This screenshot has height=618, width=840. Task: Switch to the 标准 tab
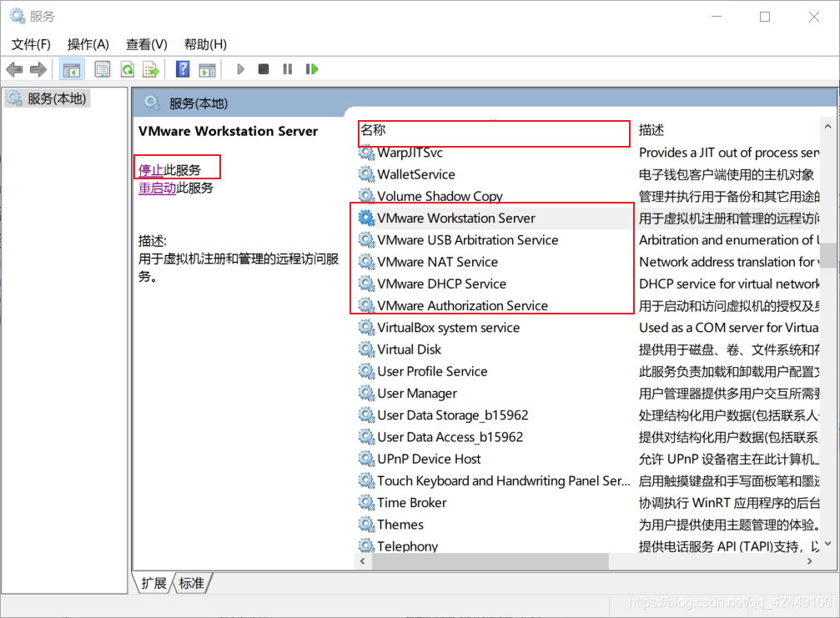click(x=191, y=583)
